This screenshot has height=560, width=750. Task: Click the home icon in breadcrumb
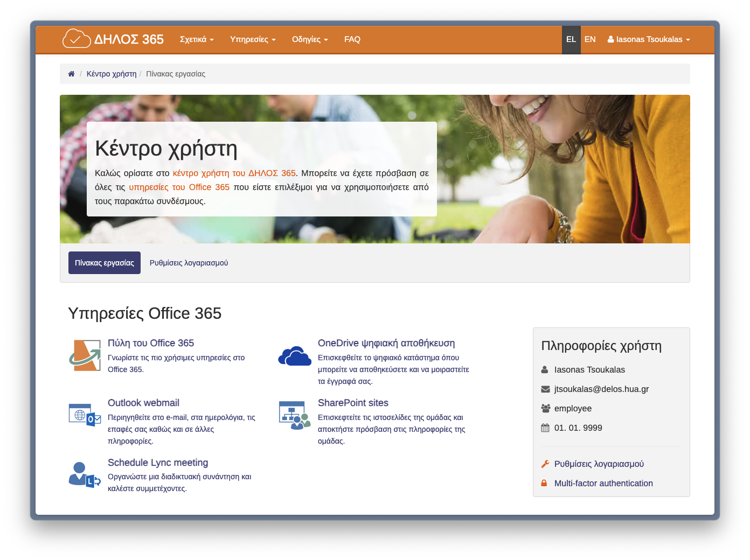pyautogui.click(x=71, y=74)
